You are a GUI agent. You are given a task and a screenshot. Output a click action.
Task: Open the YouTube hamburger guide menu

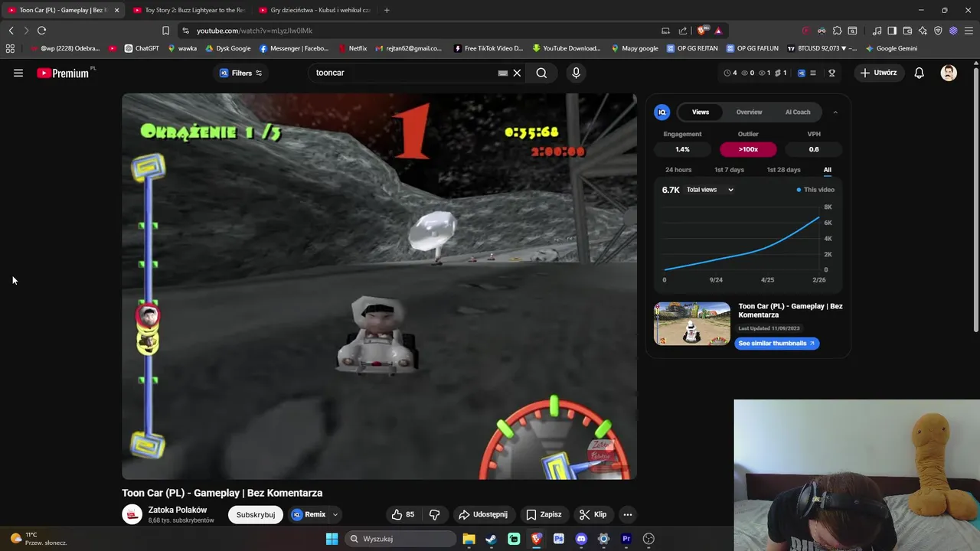coord(18,73)
